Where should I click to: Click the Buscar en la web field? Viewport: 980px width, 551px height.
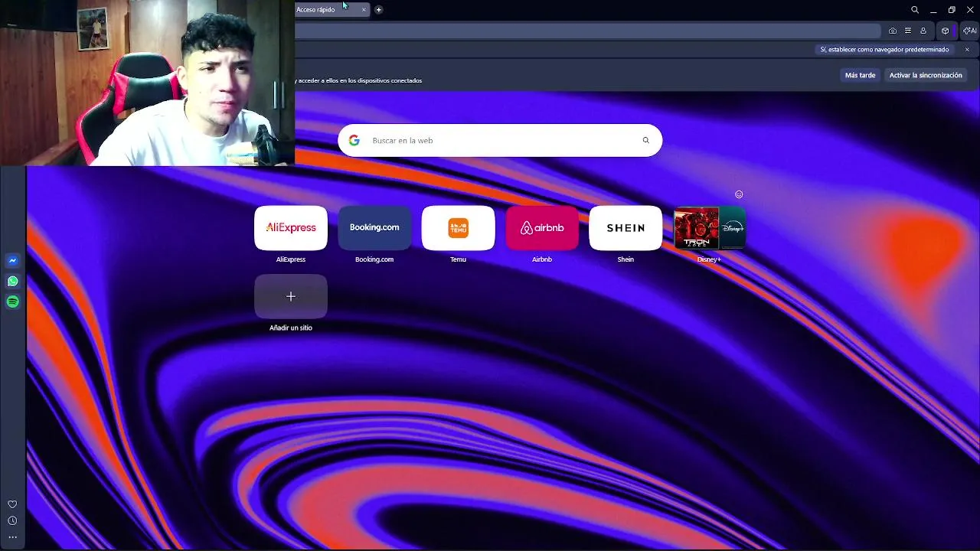pos(500,140)
